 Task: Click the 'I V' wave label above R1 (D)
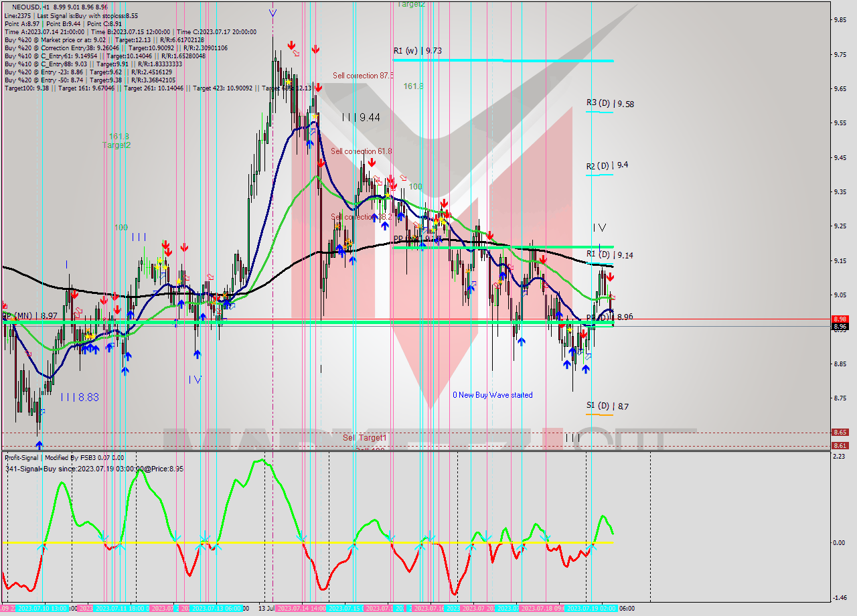tap(599, 228)
